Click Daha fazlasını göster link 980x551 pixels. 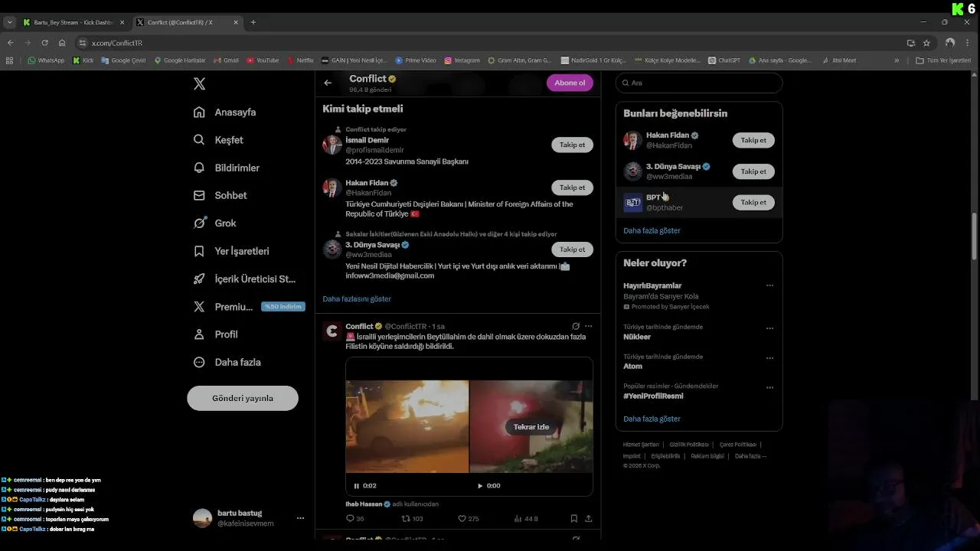coord(357,298)
